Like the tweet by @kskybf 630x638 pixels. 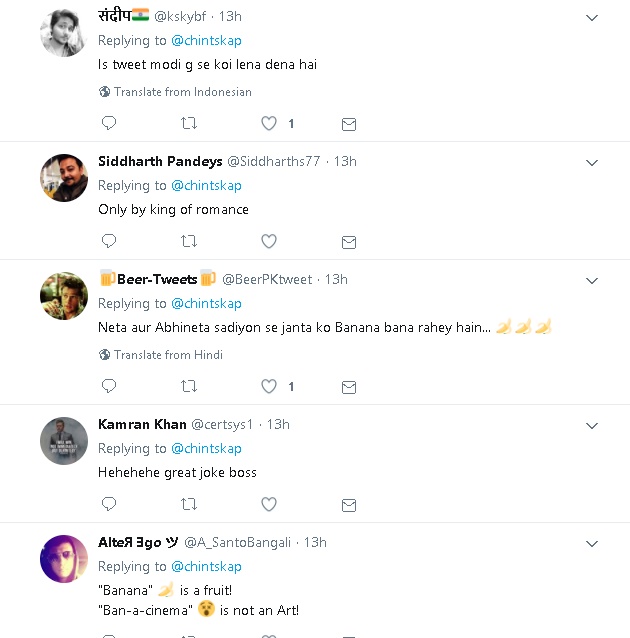tap(268, 123)
